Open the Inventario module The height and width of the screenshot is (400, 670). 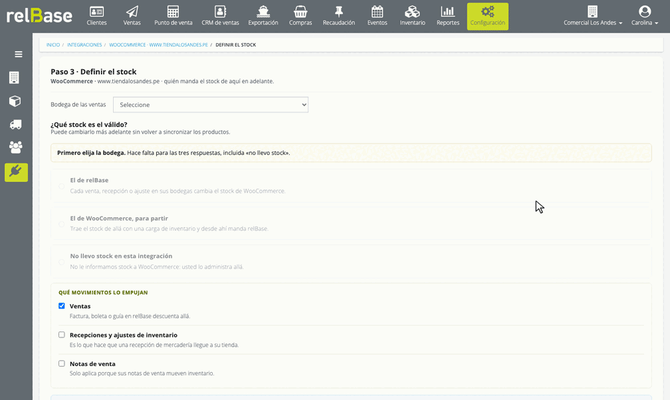pos(412,16)
